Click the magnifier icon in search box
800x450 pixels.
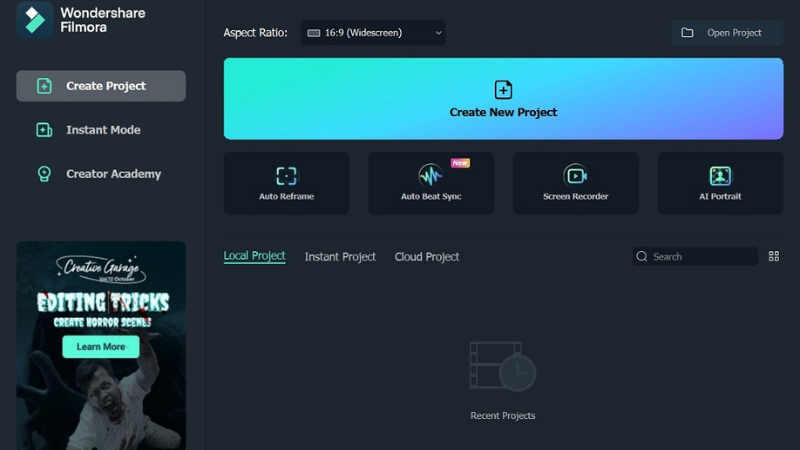(642, 257)
